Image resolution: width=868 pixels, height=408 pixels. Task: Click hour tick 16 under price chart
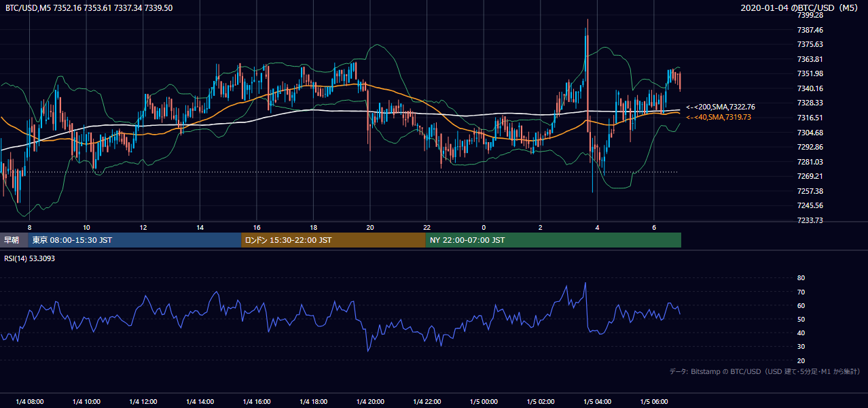tap(257, 227)
